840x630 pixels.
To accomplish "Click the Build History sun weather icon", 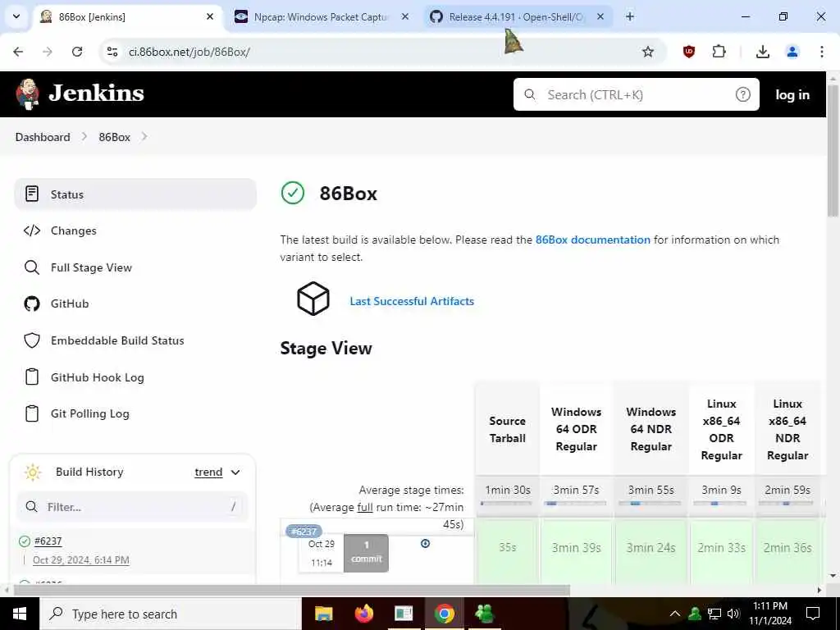I will [33, 472].
